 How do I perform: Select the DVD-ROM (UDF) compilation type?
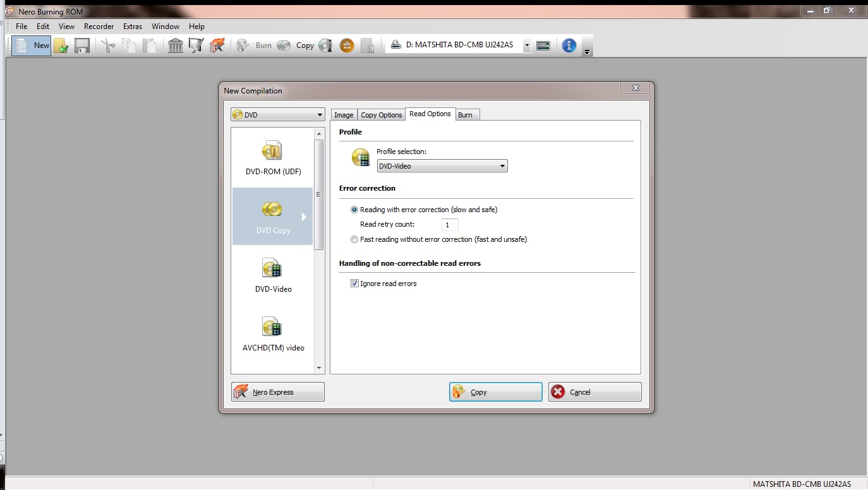[x=273, y=158]
